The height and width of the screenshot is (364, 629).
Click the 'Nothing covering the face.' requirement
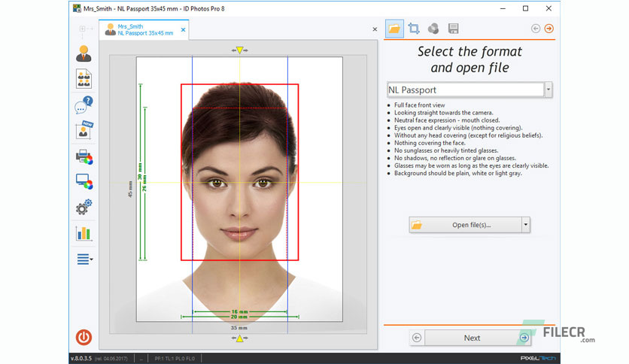coord(430,143)
